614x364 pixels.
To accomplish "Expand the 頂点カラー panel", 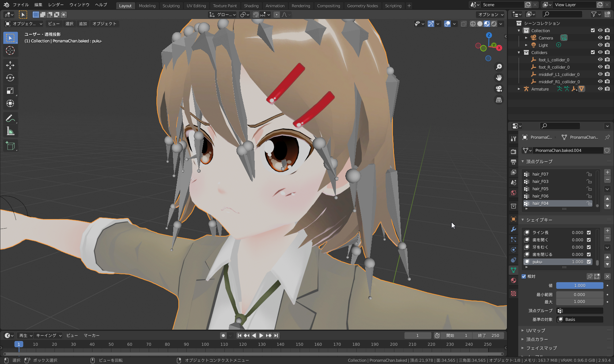I will tap(523, 339).
